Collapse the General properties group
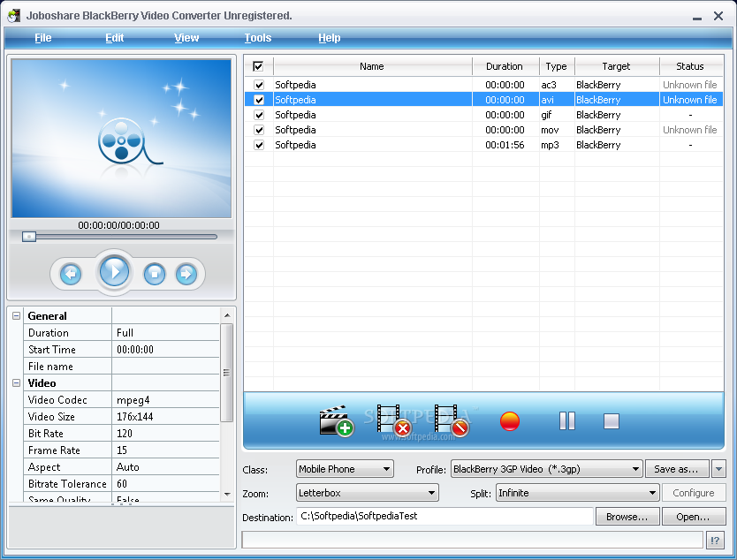 coord(17,315)
